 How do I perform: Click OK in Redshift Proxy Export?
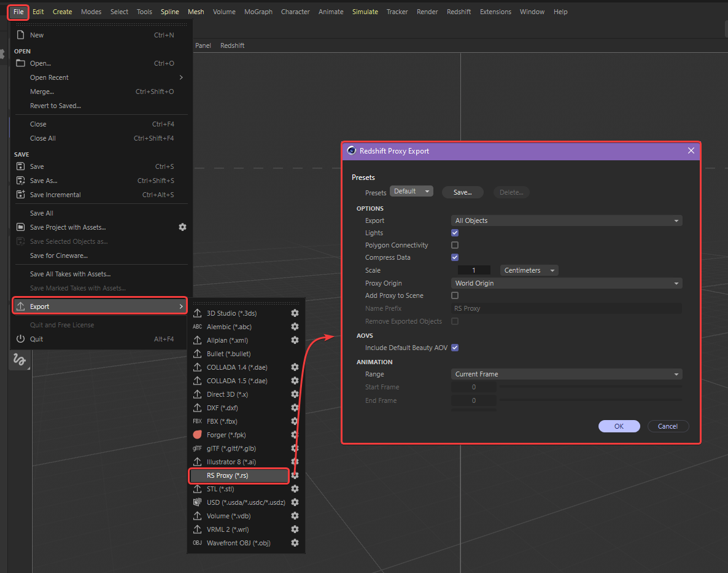coord(619,426)
